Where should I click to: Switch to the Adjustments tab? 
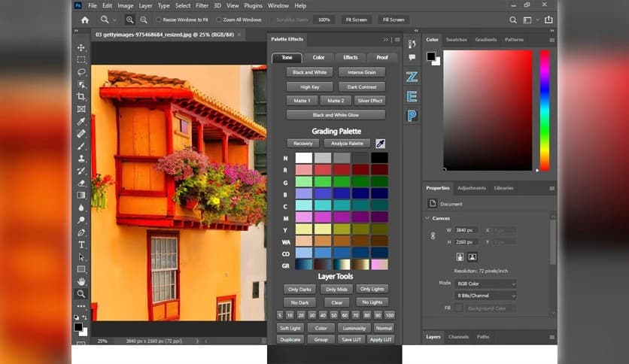[x=471, y=188]
